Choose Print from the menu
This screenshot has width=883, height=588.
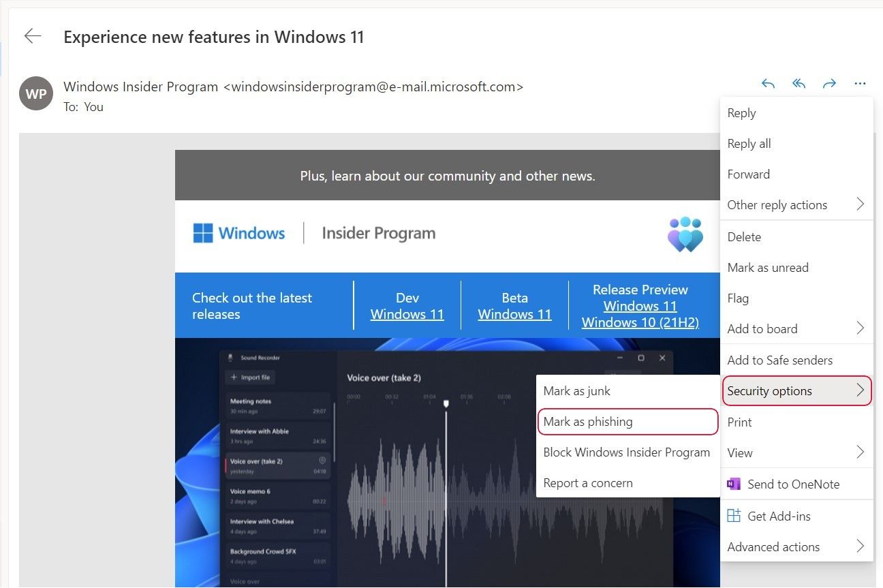pyautogui.click(x=796, y=422)
